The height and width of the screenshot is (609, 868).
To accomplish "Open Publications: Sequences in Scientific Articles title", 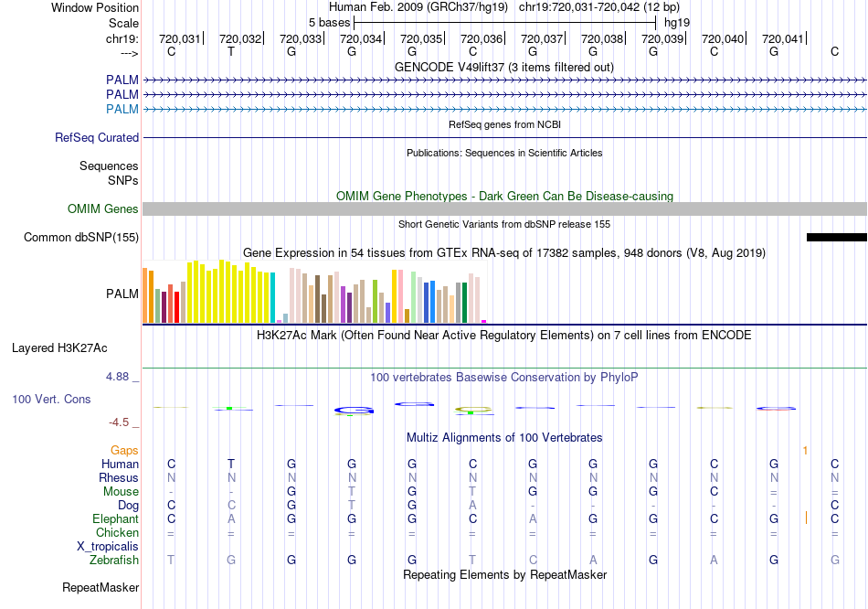I will (x=504, y=153).
